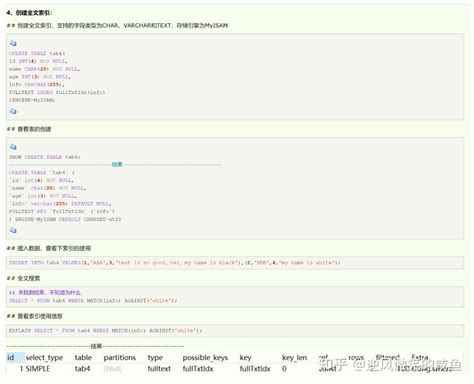Image resolution: width=474 pixels, height=384 pixels.
Task: Click the copy icon below )ENGINE=MyISAM; line
Action: 13,111
